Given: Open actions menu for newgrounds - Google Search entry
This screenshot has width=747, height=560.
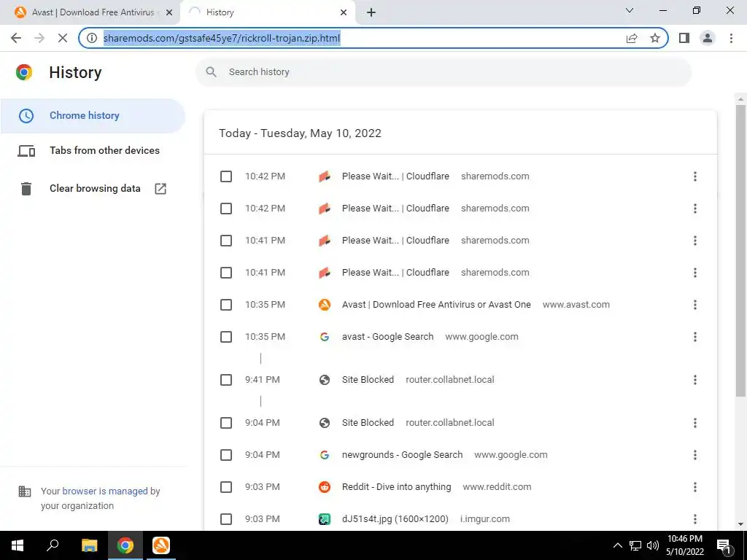Looking at the screenshot, I should point(695,455).
